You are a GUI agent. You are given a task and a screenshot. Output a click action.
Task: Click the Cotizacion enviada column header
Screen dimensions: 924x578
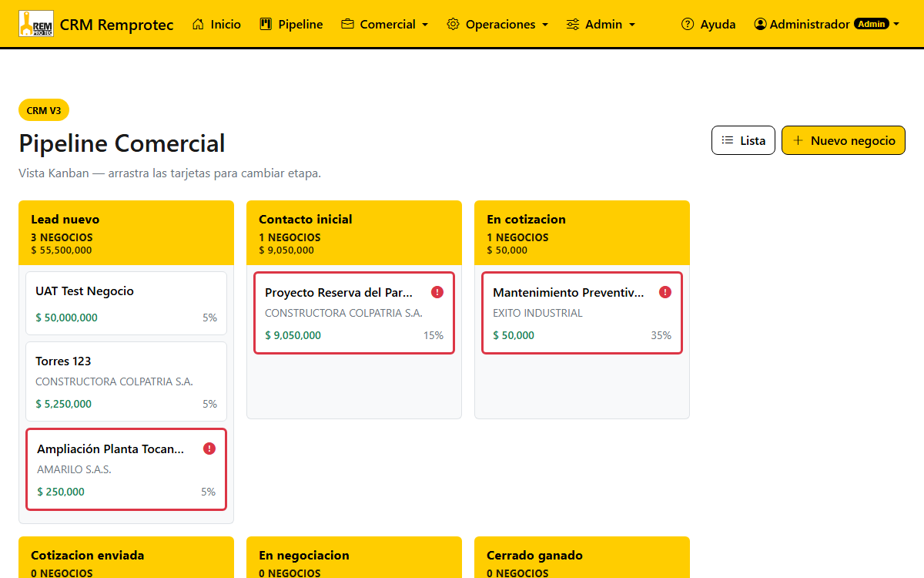coord(126,558)
